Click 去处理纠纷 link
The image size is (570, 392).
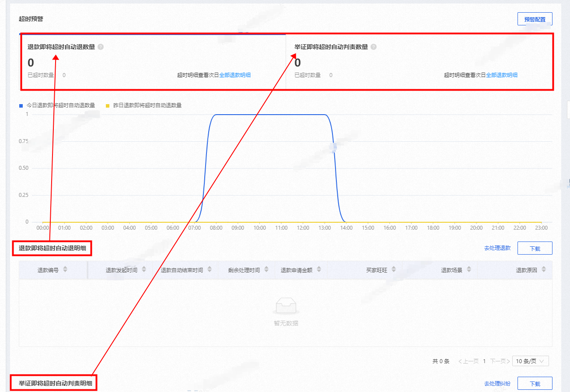497,384
